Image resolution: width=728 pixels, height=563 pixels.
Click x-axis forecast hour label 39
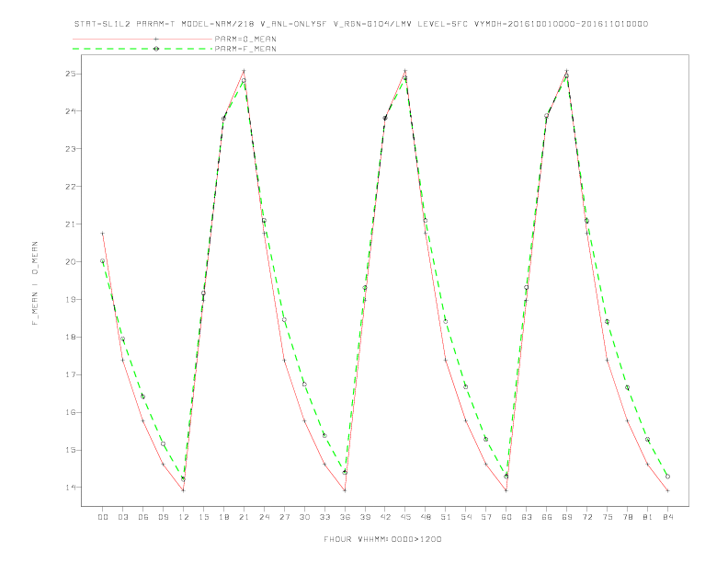point(365,517)
